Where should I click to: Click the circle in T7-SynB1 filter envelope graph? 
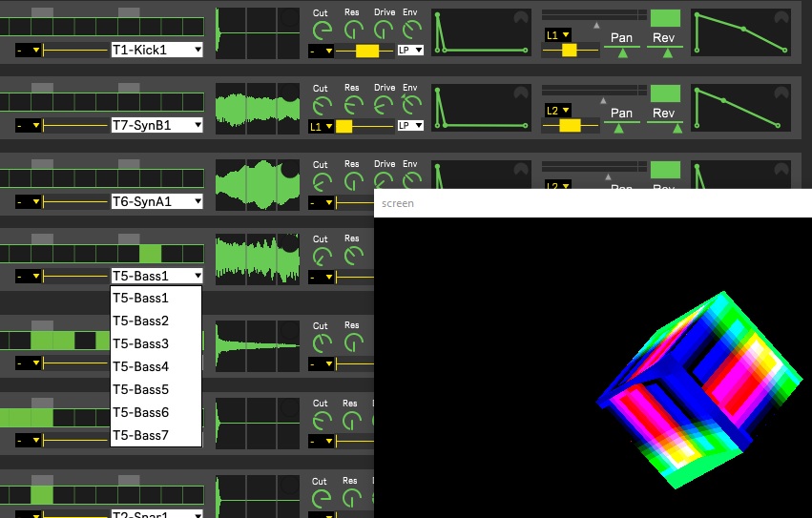[x=520, y=93]
